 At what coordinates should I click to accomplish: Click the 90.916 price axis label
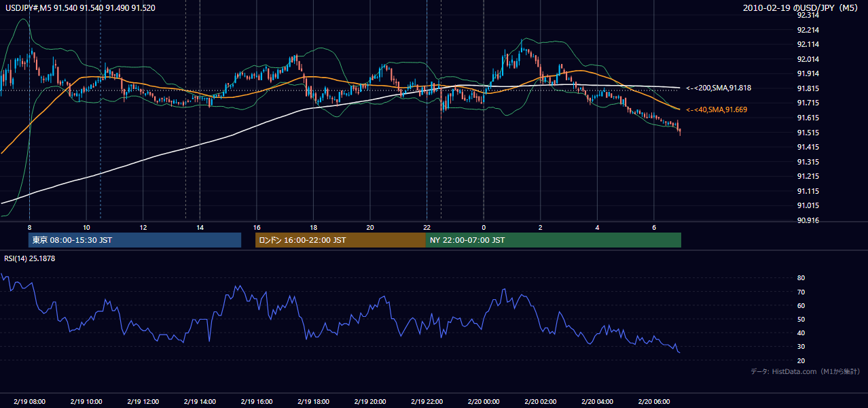[808, 220]
